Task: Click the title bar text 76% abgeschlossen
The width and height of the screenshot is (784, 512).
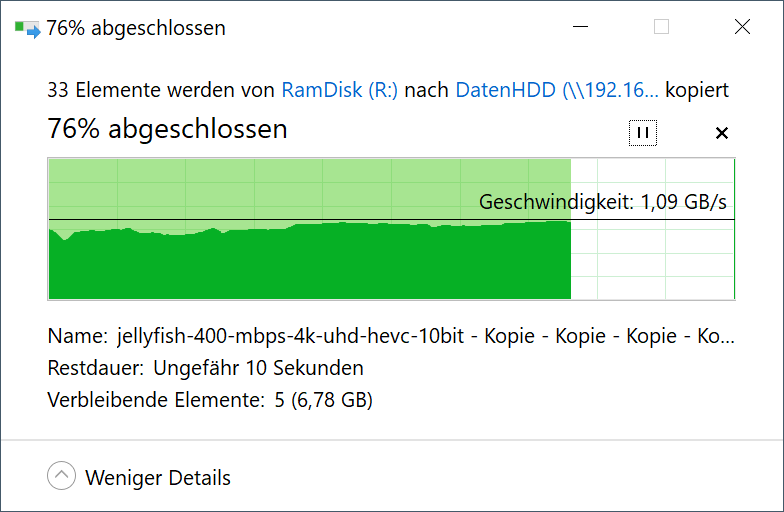Action: tap(136, 28)
